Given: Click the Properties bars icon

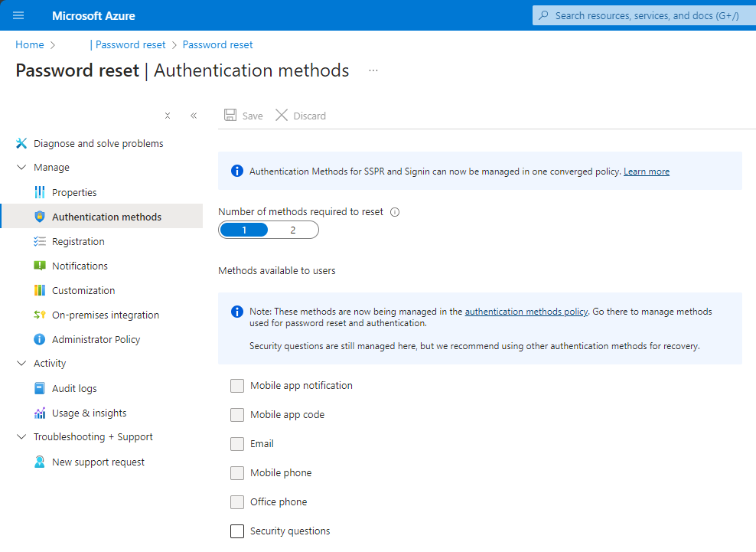Looking at the screenshot, I should [x=40, y=192].
